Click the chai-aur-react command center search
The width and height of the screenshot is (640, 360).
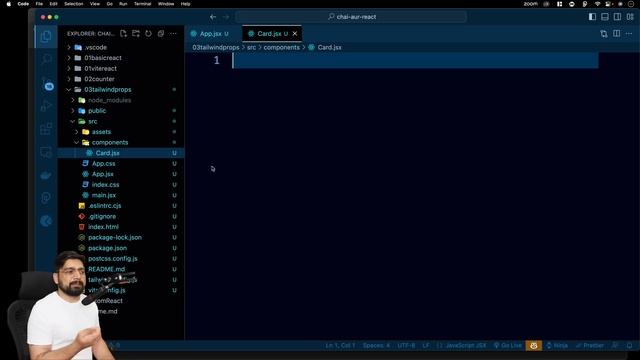pyautogui.click(x=351, y=17)
